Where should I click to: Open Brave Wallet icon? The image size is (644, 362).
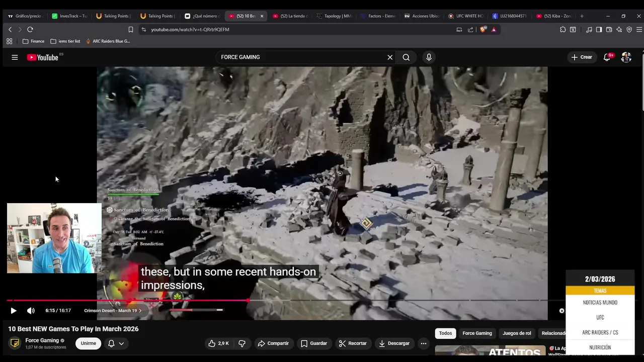[609, 30]
